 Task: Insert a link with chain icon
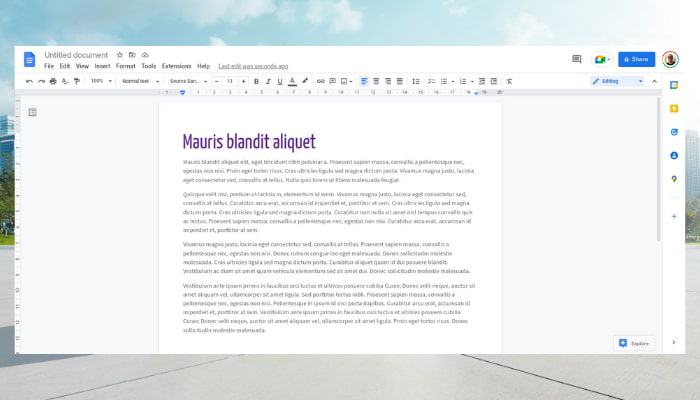pos(321,81)
